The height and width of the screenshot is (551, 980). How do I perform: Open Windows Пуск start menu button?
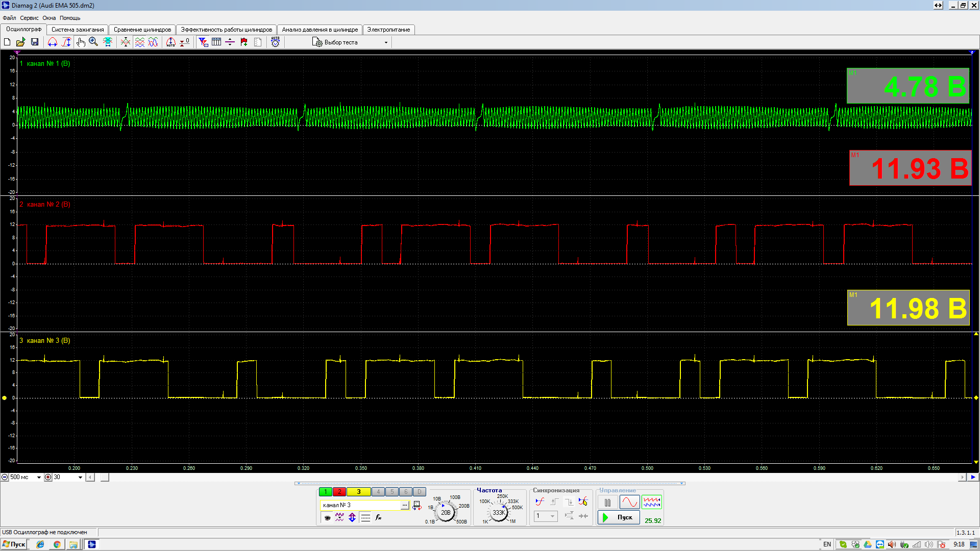14,544
